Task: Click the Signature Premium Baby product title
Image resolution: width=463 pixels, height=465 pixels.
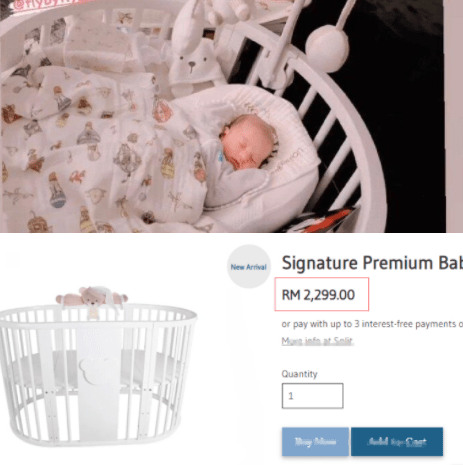Action: (372, 263)
